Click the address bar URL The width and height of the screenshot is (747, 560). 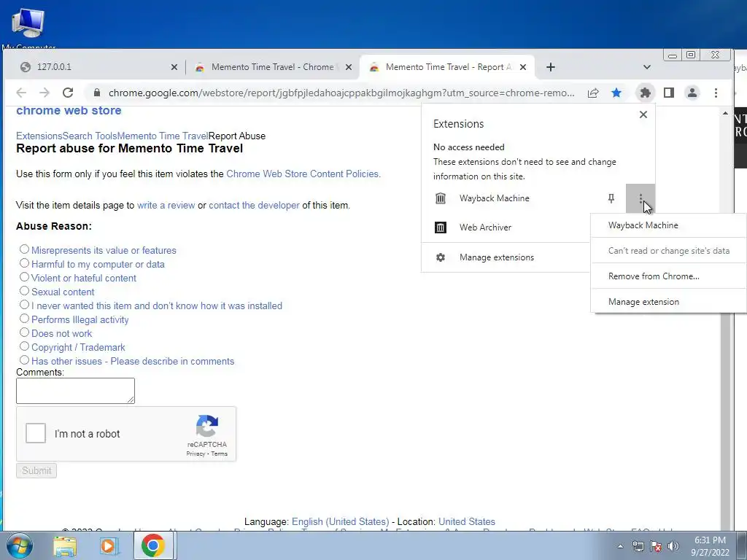341,93
